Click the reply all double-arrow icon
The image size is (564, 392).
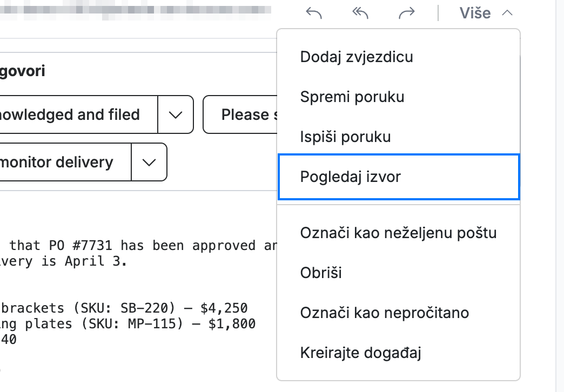[x=360, y=13]
